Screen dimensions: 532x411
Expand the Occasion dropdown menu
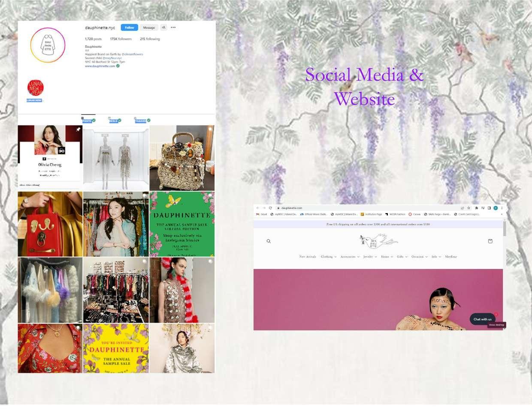coord(419,257)
